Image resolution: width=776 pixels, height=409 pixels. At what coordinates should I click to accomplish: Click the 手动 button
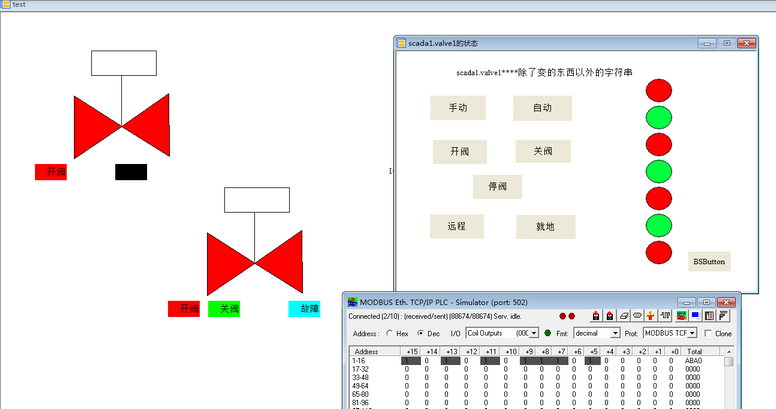click(458, 108)
